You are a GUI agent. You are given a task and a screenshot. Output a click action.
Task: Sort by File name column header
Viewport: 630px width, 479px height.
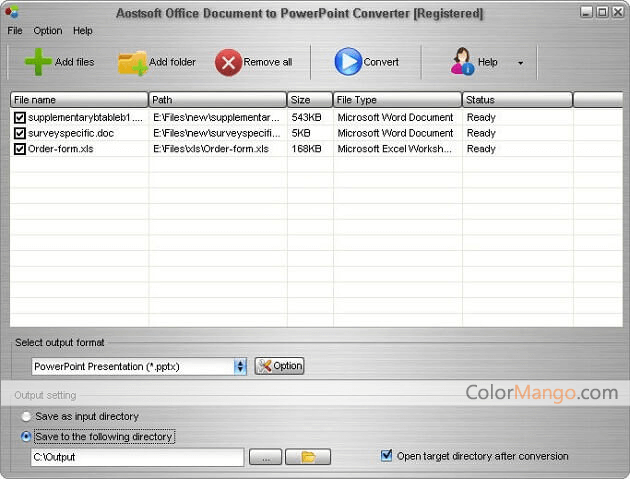tap(79, 100)
